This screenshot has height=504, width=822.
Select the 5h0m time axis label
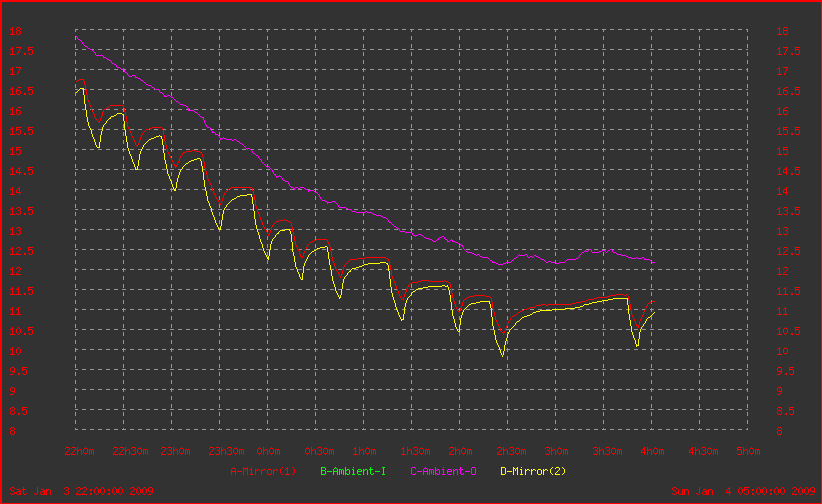point(748,451)
